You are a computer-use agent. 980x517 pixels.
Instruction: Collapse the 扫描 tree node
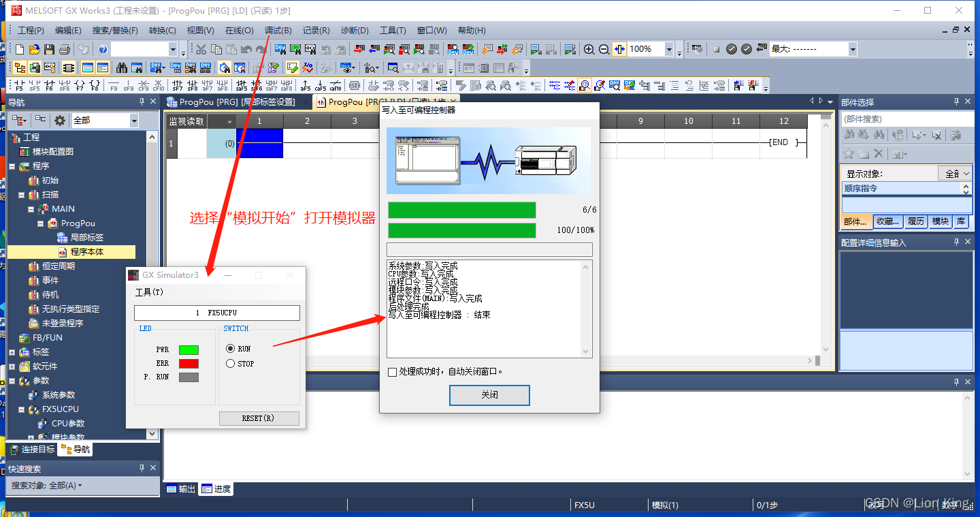point(21,195)
